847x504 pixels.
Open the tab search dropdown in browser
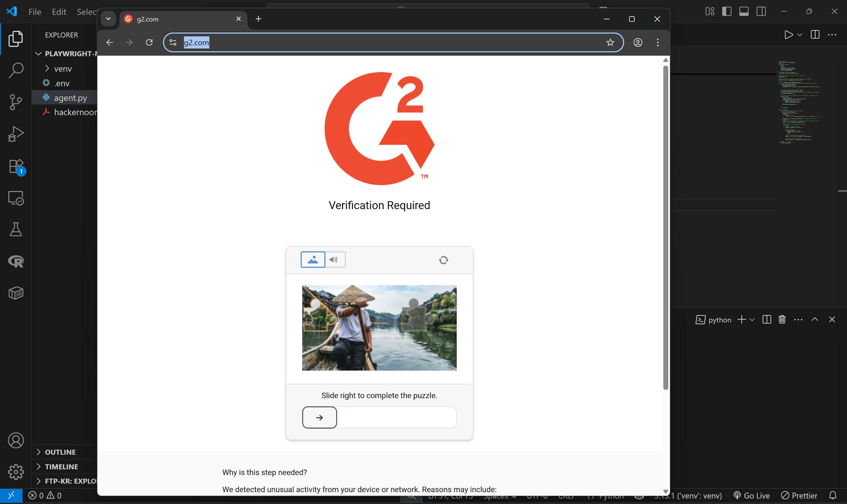click(109, 19)
